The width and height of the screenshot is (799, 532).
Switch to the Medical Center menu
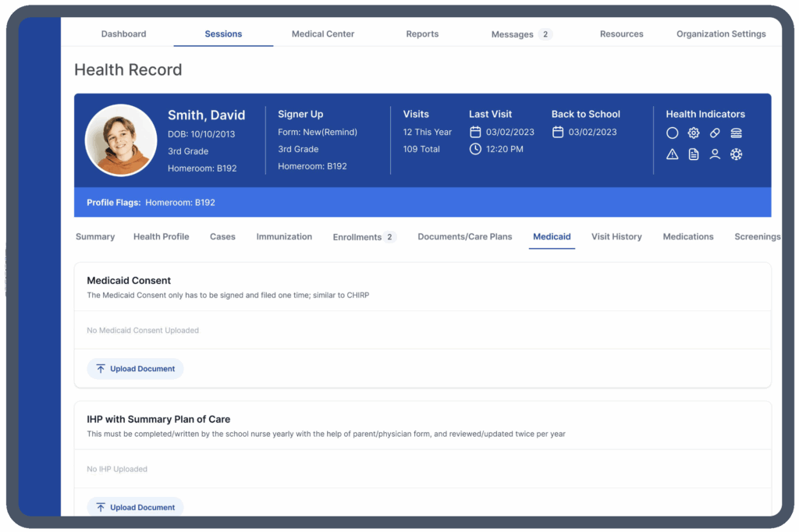322,34
